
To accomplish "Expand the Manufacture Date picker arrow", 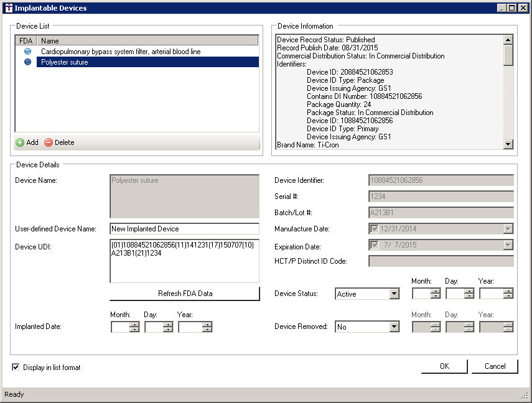I will click(x=508, y=229).
